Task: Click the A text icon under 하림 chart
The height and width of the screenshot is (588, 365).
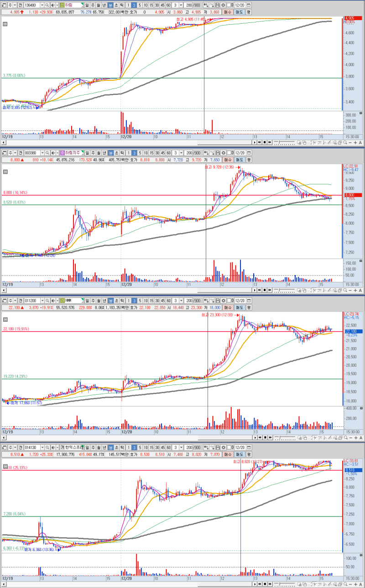Action: [x=360, y=143]
